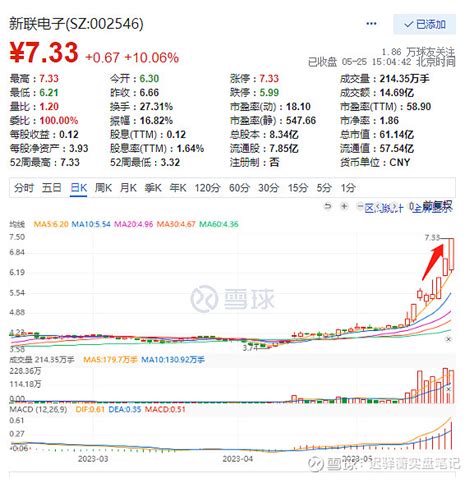The width and height of the screenshot is (474, 478).
Task: Click the MA5:179.7万手 volume label
Action: pos(110,360)
